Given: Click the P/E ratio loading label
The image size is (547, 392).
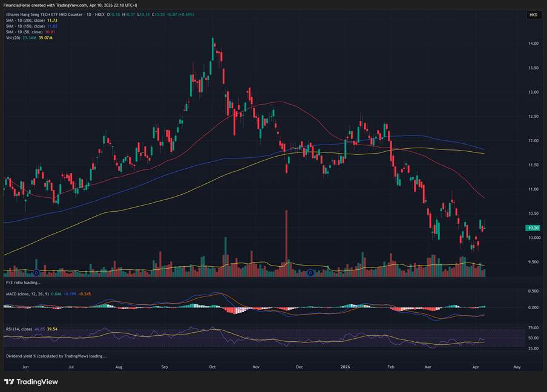Looking at the screenshot, I should point(24,282).
